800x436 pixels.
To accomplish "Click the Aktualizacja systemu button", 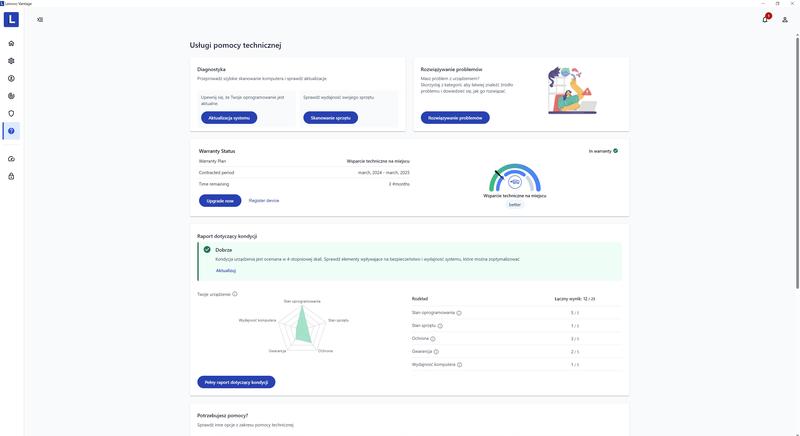I will click(228, 118).
